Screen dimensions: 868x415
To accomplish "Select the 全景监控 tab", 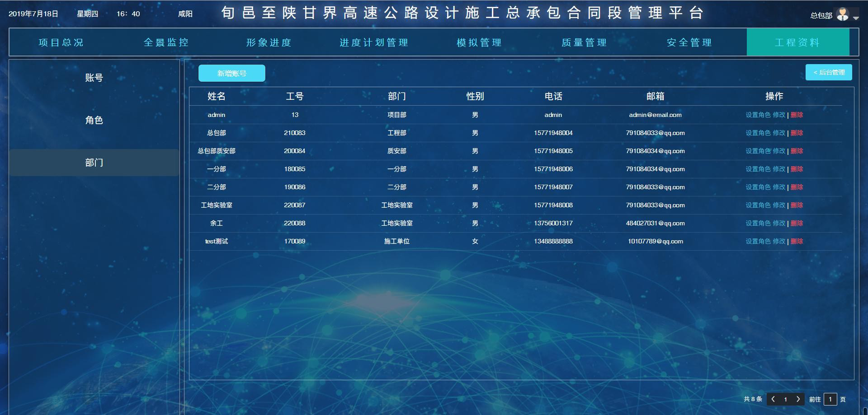I will [167, 42].
